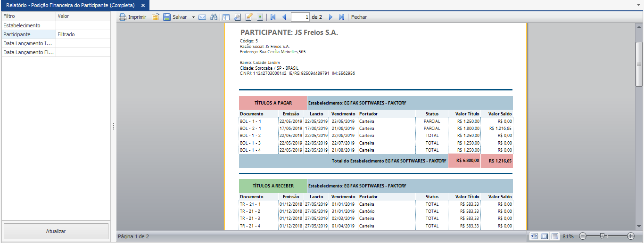Switch to fit page width view

pos(533,236)
